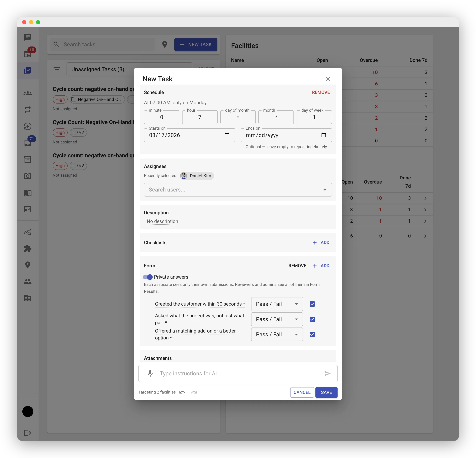Image resolution: width=476 pixels, height=458 pixels.
Task: Click the NEW TASK button
Action: point(195,44)
